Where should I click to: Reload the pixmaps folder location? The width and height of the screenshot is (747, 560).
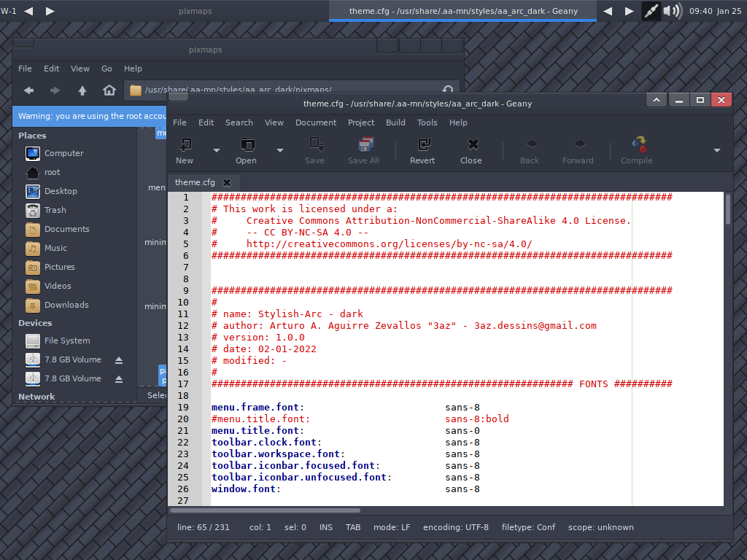coord(448,90)
